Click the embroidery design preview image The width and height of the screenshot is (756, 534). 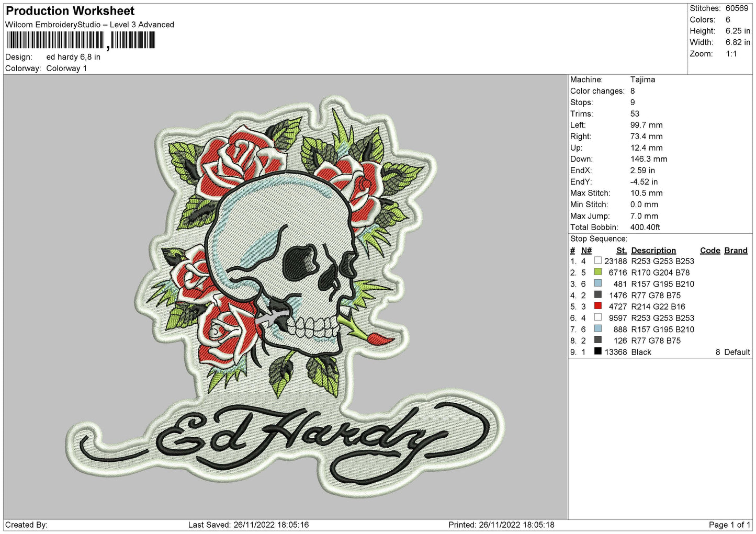click(286, 297)
